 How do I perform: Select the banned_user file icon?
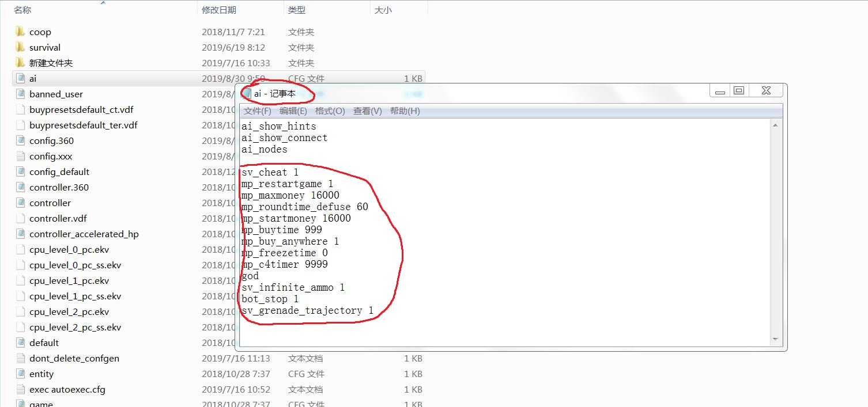coord(21,94)
